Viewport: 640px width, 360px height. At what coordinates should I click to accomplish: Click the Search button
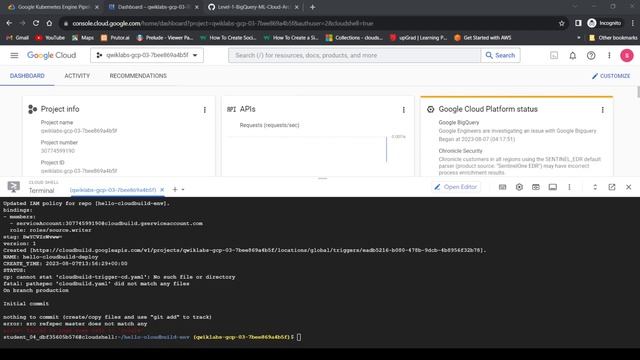point(500,55)
